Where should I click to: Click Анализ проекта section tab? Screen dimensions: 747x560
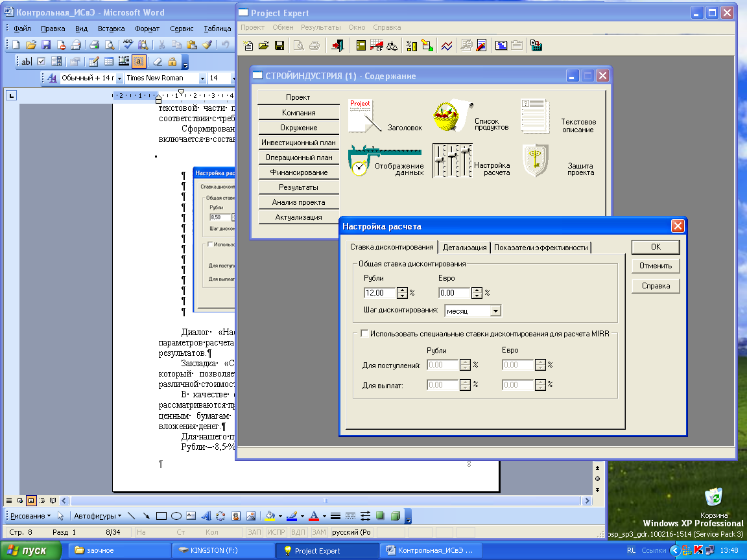pos(299,202)
